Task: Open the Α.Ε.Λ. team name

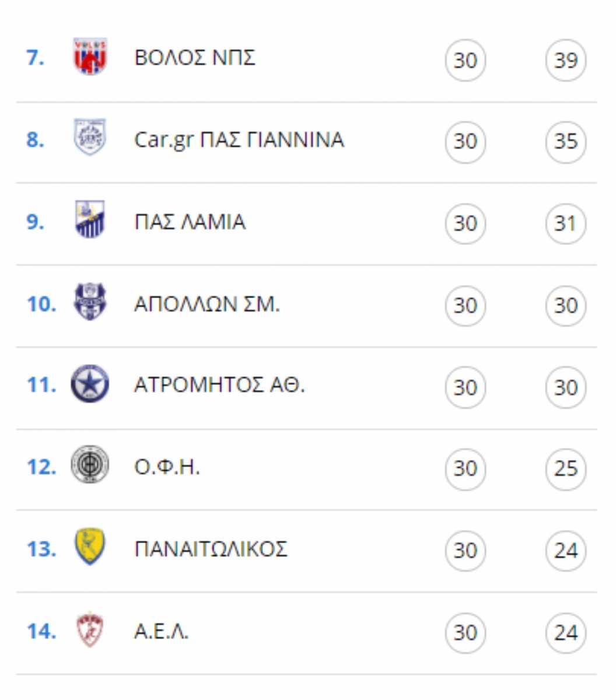Action: [162, 632]
